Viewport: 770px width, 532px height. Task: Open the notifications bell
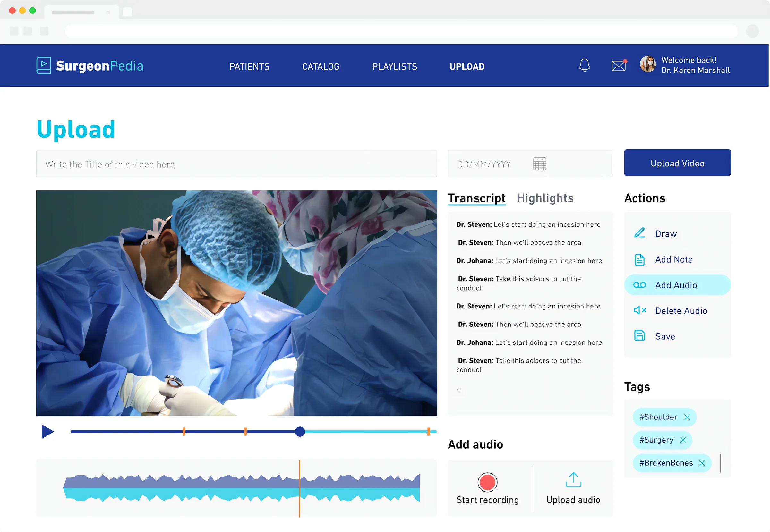584,65
